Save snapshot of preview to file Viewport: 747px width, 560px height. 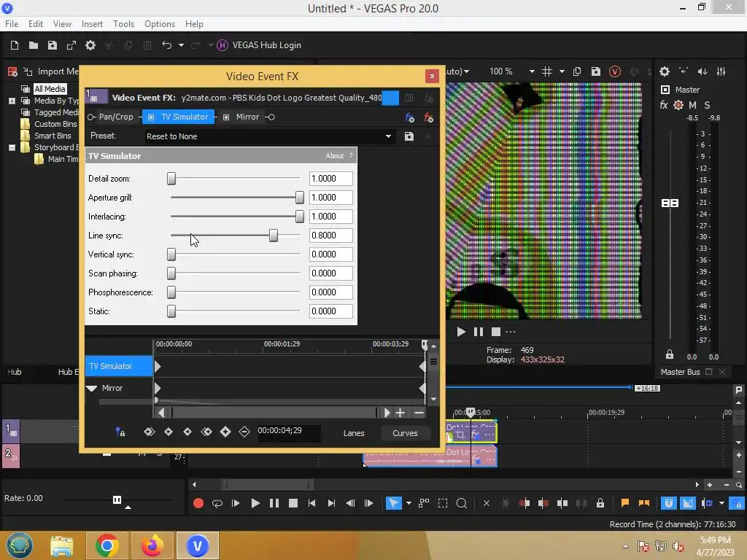pos(596,71)
